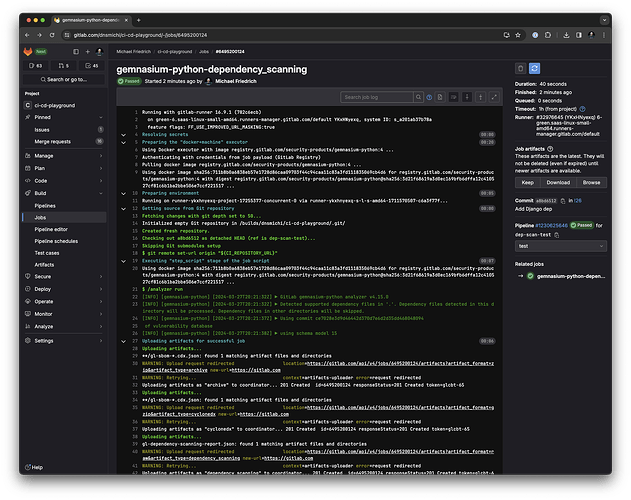Click the Download artifacts button
Image resolution: width=631 pixels, height=500 pixels.
point(558,183)
